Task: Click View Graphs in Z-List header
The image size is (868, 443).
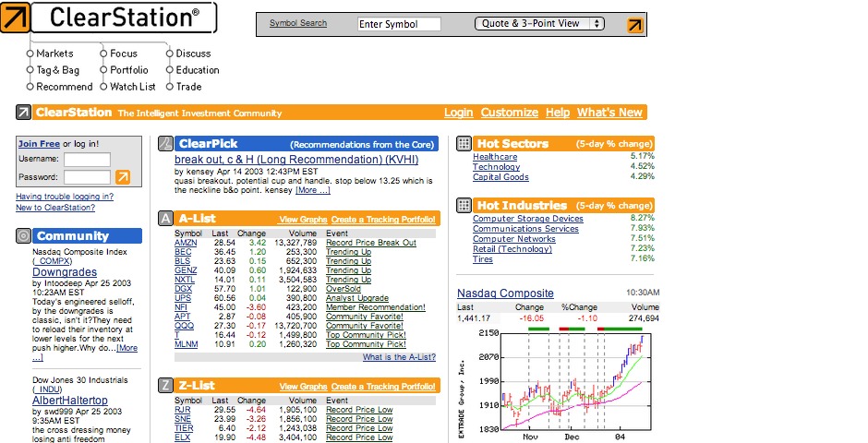Action: (x=304, y=387)
